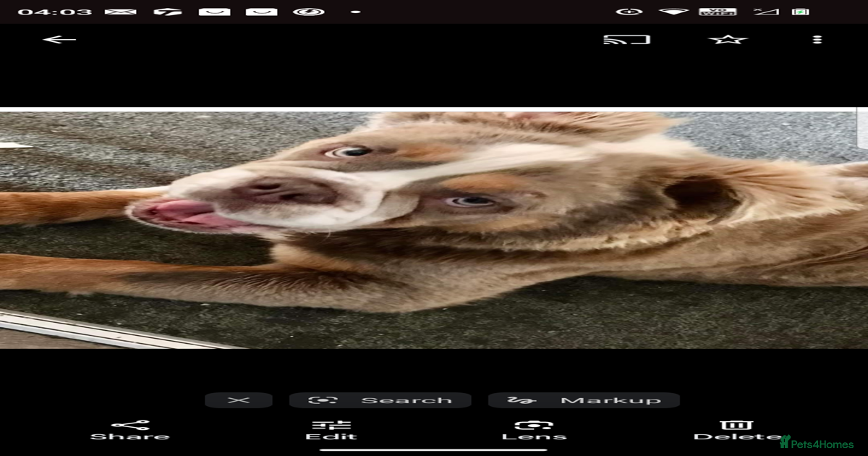Image resolution: width=868 pixels, height=456 pixels.
Task: Tap the Wi-Fi status icon
Action: (x=673, y=12)
